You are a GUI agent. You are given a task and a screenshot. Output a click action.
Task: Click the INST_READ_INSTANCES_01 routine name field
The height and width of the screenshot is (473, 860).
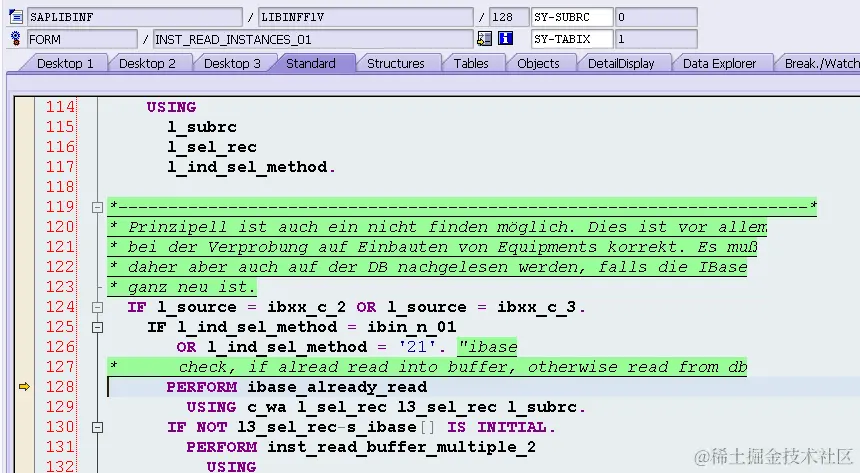click(313, 40)
